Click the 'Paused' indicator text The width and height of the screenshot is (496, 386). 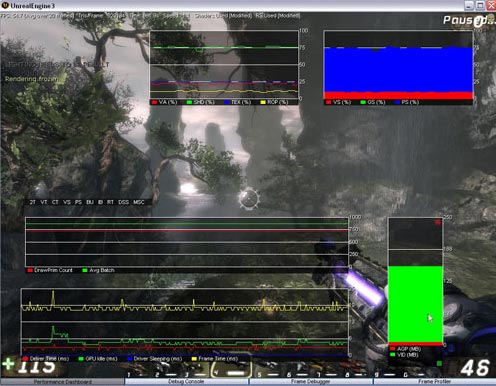tap(469, 20)
